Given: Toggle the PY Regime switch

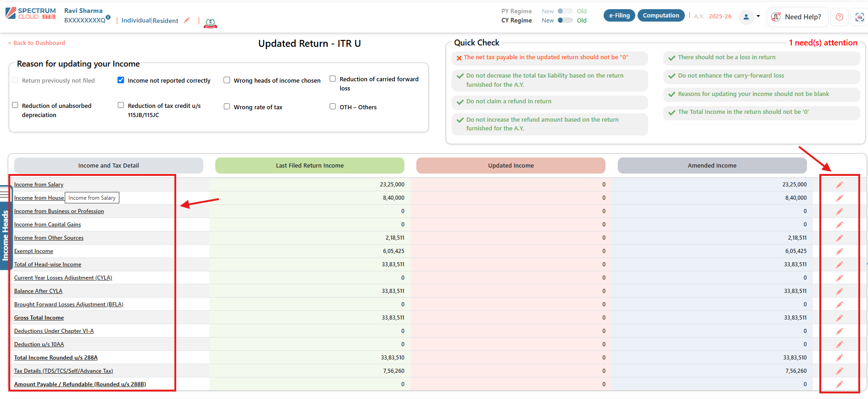Looking at the screenshot, I should [x=565, y=11].
